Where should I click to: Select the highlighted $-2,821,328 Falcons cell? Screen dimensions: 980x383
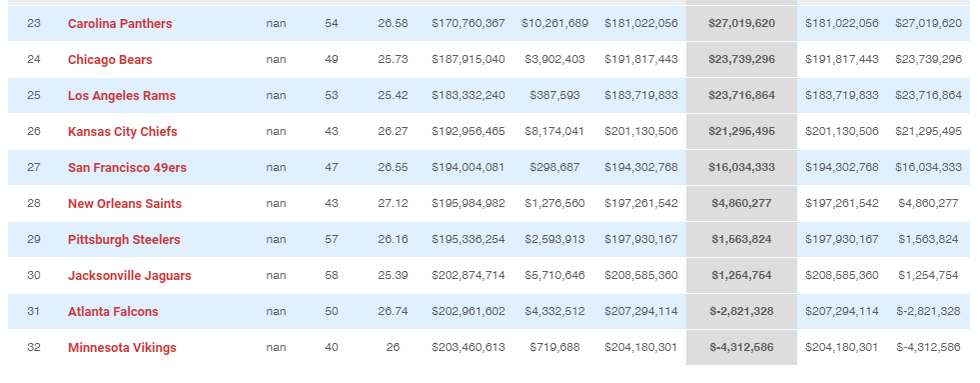tap(742, 312)
